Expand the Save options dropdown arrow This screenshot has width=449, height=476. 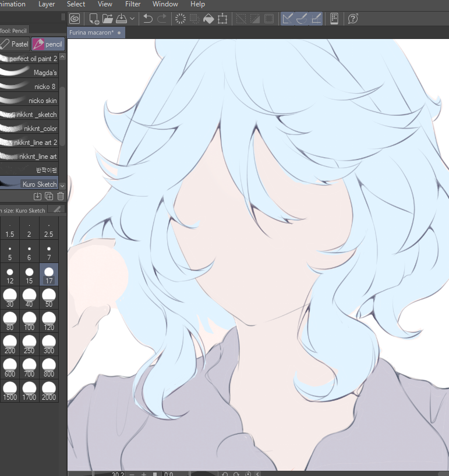(132, 19)
